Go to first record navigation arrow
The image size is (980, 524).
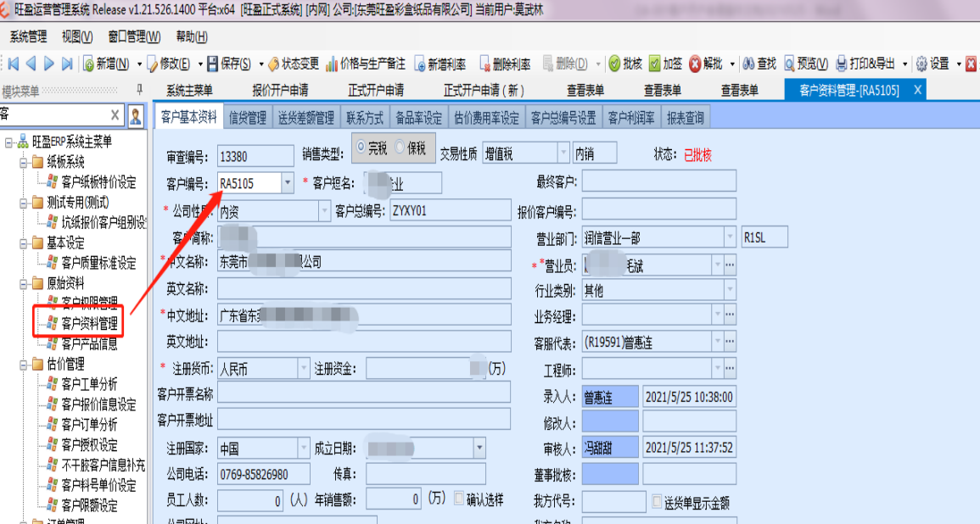(x=13, y=63)
